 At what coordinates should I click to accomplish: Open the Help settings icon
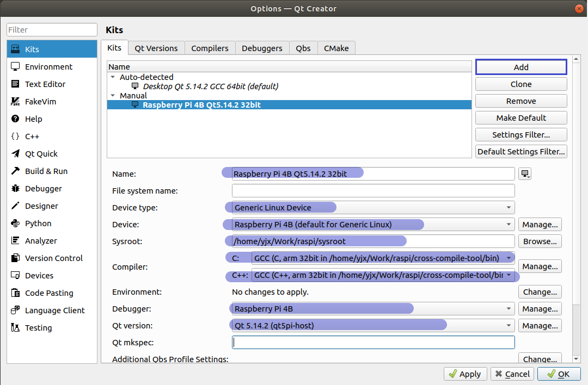[15, 119]
